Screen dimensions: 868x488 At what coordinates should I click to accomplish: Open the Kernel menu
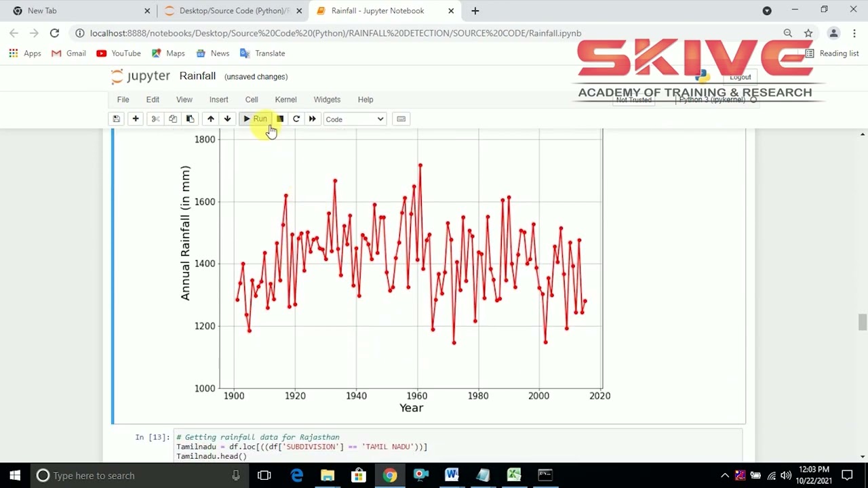[285, 100]
